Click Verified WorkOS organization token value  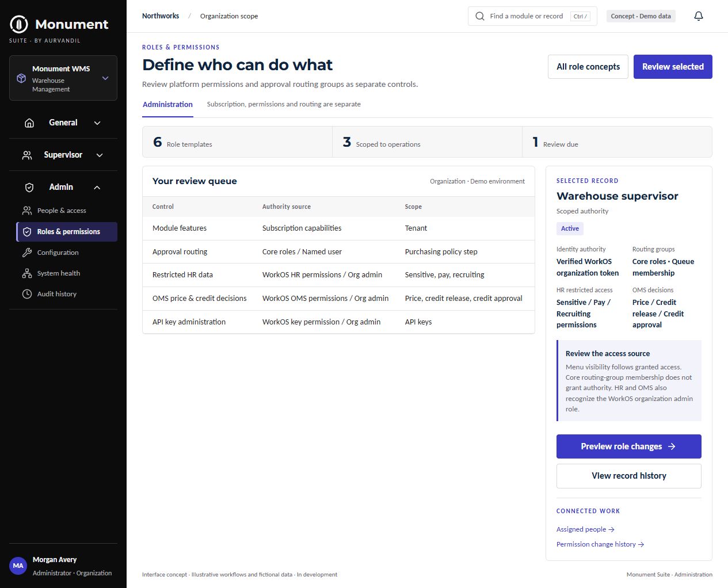[588, 268]
